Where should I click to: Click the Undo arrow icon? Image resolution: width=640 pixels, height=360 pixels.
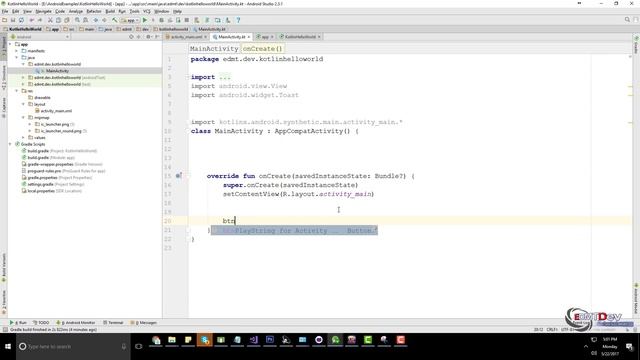(x=32, y=20)
